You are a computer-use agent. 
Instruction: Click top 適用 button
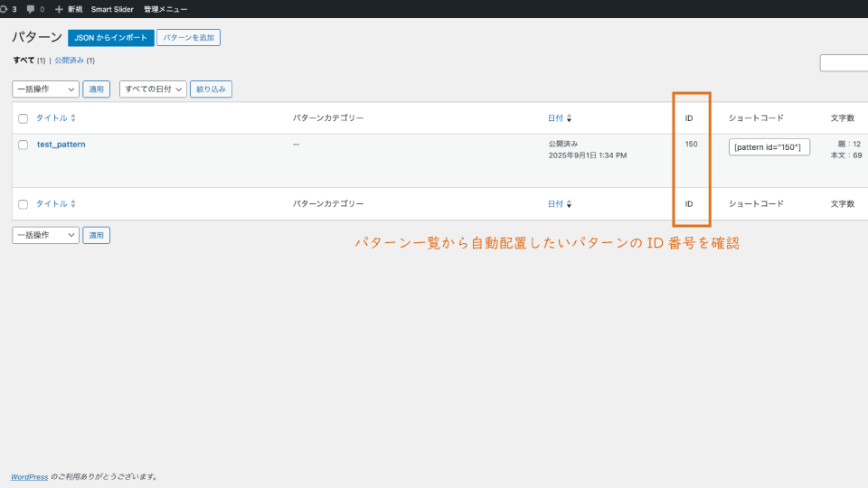click(x=97, y=89)
